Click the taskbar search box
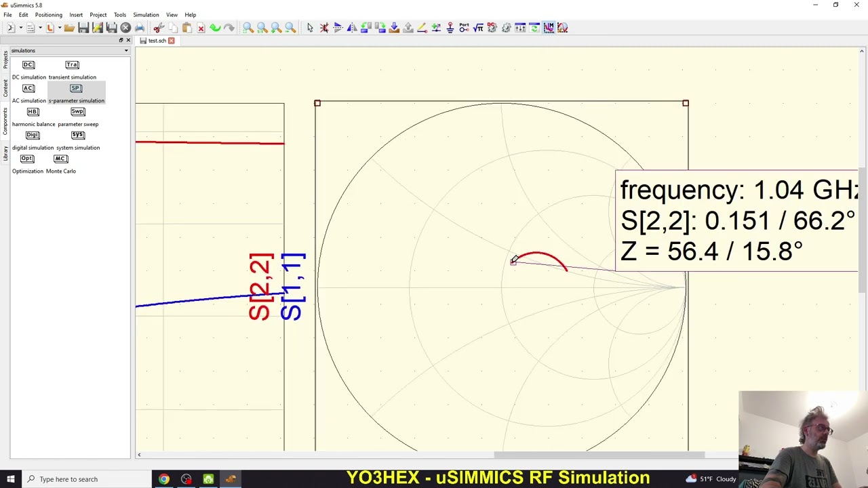The height and width of the screenshot is (488, 868). 87,479
